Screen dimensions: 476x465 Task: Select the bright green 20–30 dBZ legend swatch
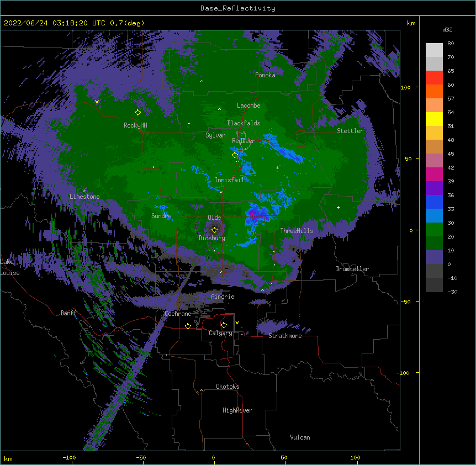[434, 230]
